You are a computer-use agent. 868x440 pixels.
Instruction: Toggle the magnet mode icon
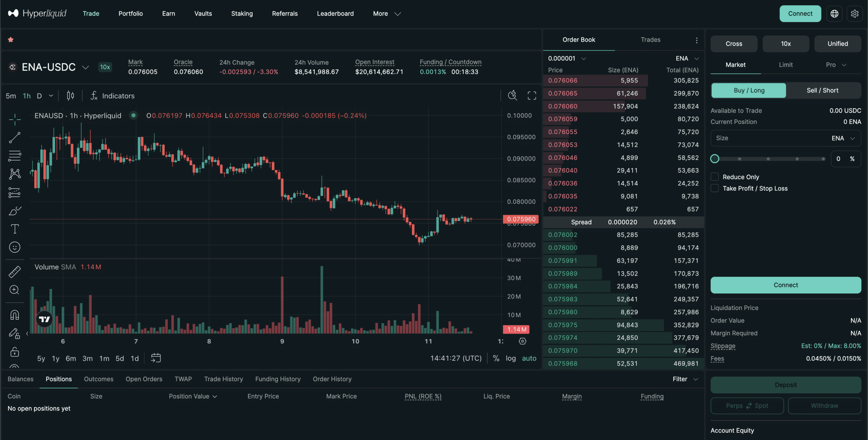[15, 315]
